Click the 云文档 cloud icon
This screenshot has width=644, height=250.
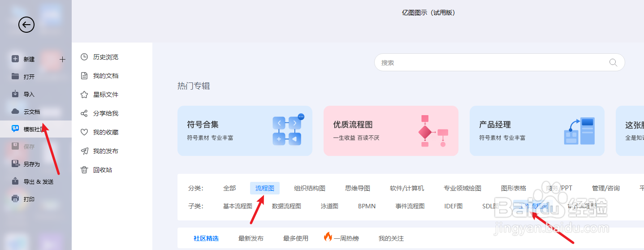(15, 111)
